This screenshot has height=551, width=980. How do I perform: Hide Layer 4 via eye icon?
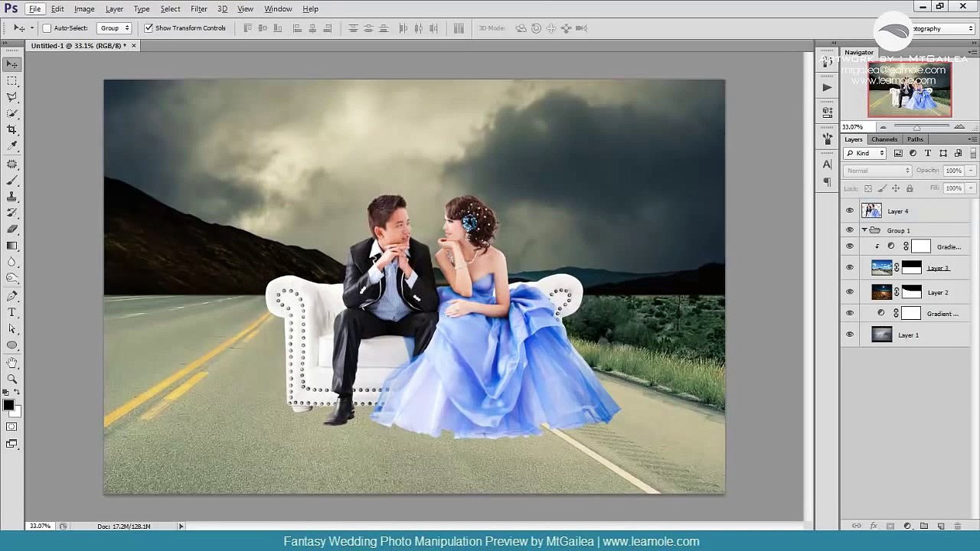point(849,211)
